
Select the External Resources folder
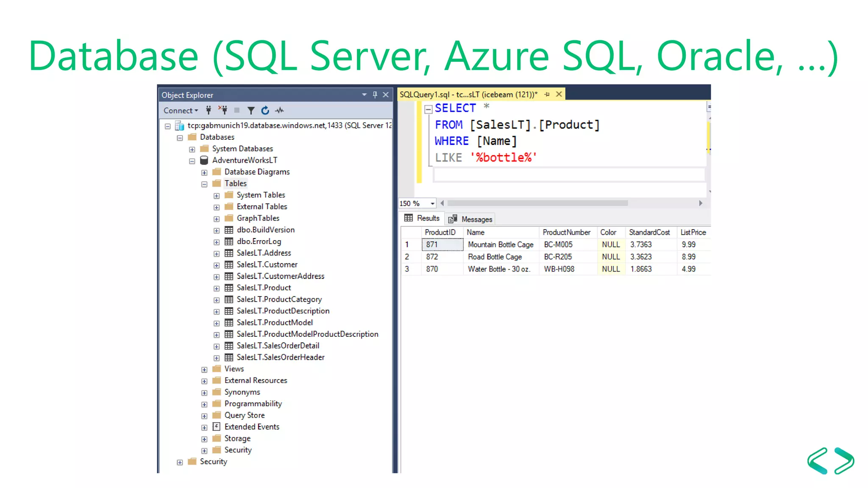point(256,380)
